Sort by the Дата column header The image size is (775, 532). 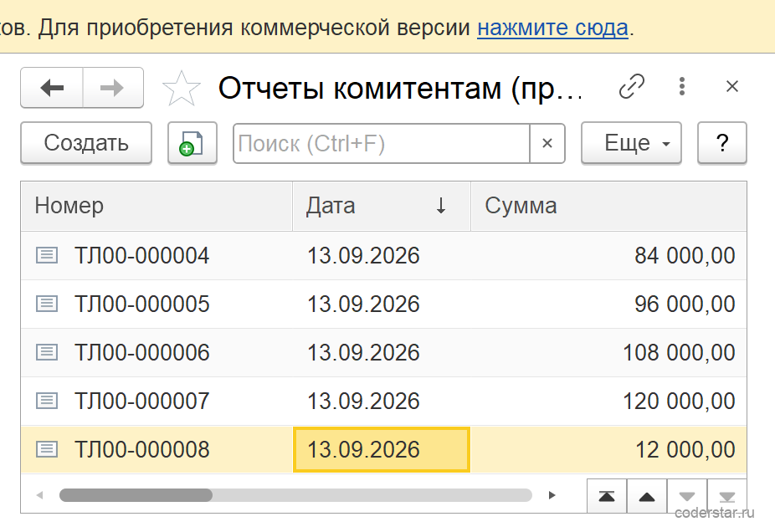(x=381, y=206)
